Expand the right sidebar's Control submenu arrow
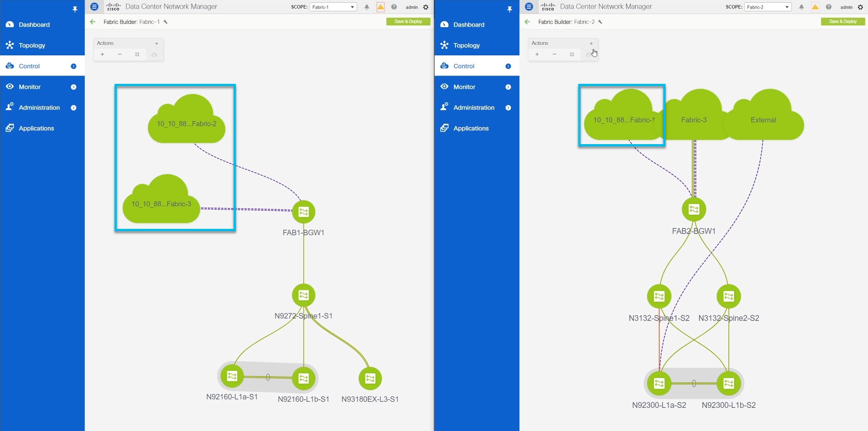 (508, 66)
